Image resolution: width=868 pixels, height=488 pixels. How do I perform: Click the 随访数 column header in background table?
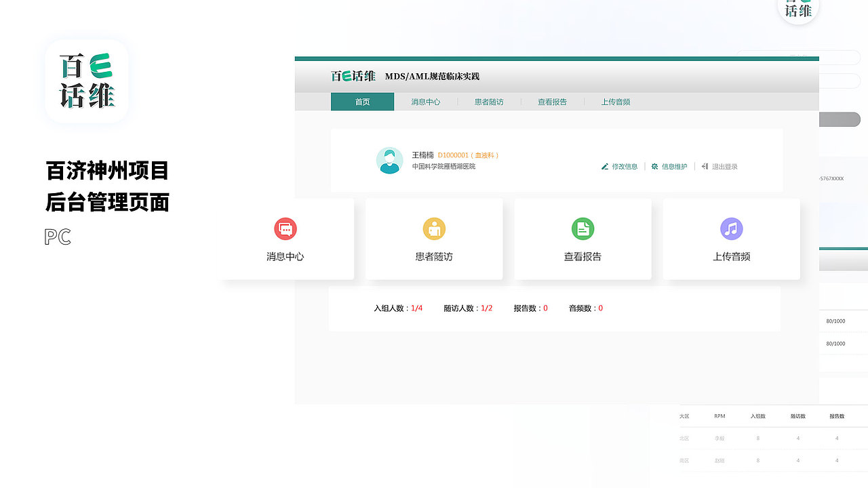[798, 416]
